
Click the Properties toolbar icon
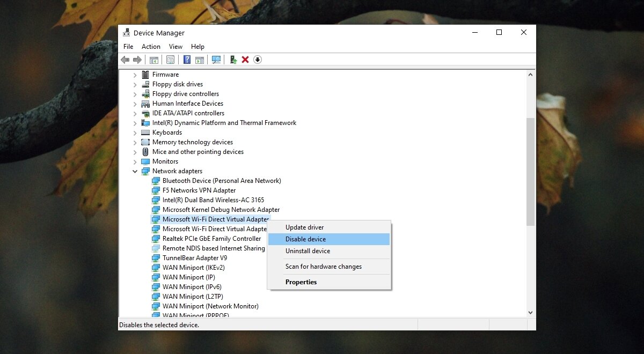click(171, 60)
